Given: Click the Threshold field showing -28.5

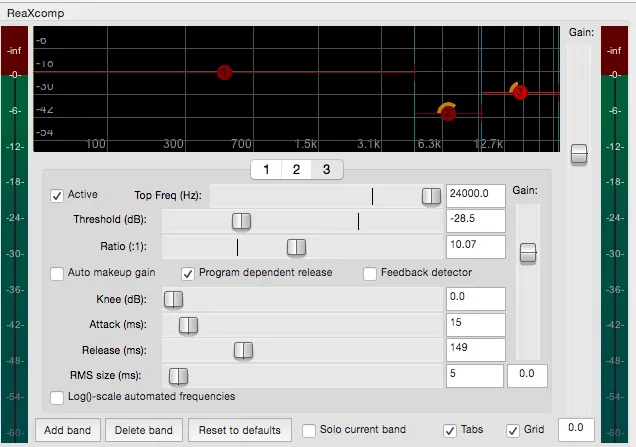Looking at the screenshot, I should point(476,221).
